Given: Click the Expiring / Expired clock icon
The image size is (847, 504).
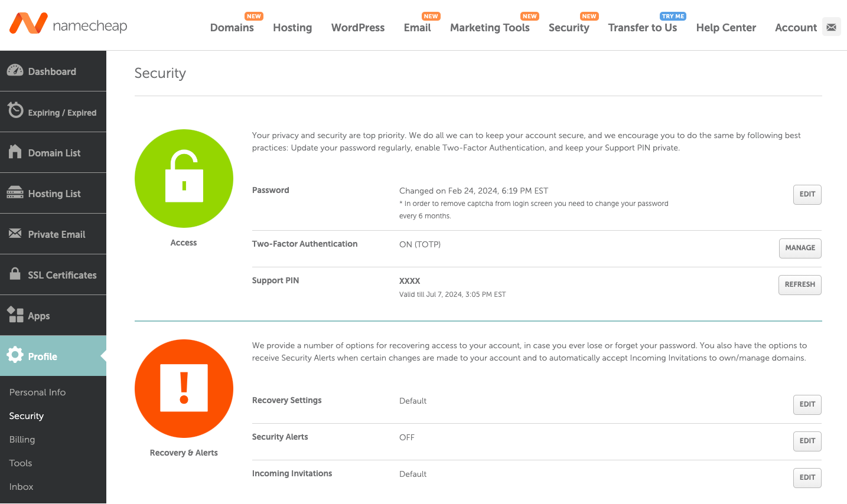Looking at the screenshot, I should (15, 110).
